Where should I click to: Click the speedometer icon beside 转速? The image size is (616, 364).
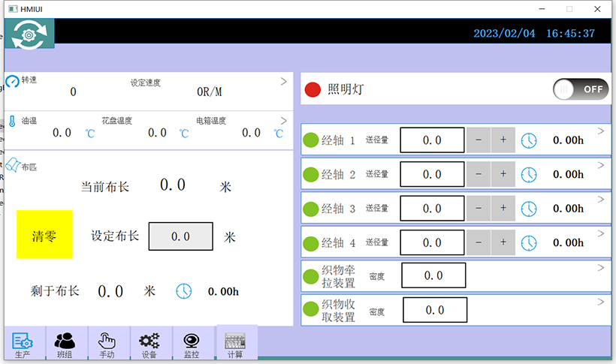12,80
